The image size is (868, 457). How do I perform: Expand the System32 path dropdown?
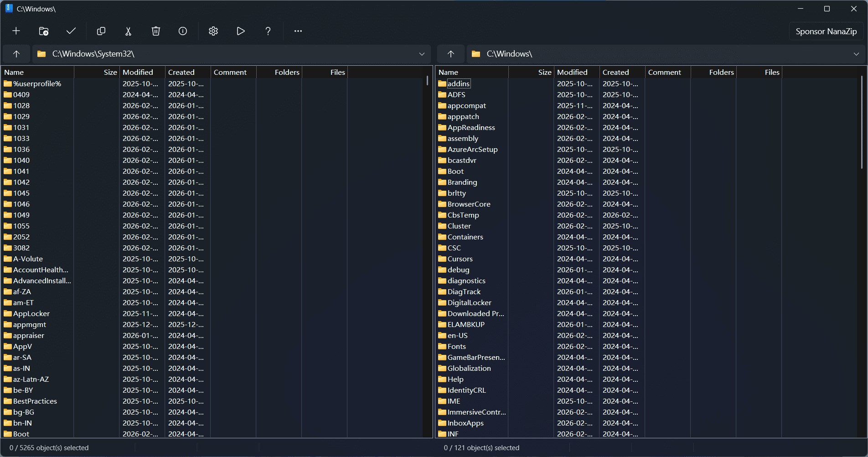point(422,54)
